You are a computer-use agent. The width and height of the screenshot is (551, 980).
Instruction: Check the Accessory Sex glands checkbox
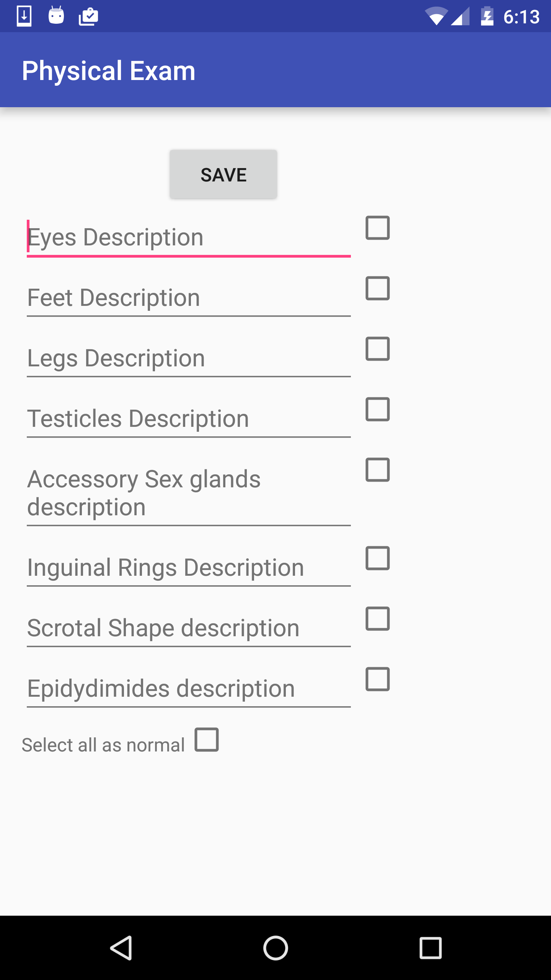(x=378, y=470)
